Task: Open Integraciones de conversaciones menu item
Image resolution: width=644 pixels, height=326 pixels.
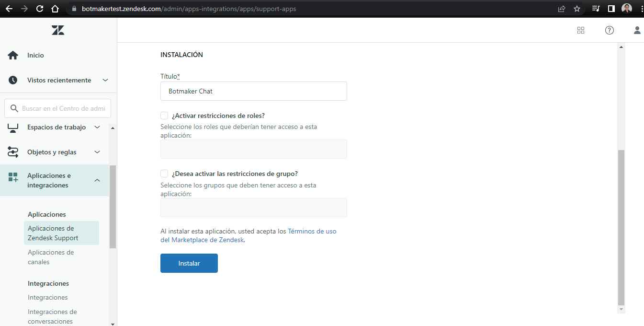Action: click(x=53, y=316)
